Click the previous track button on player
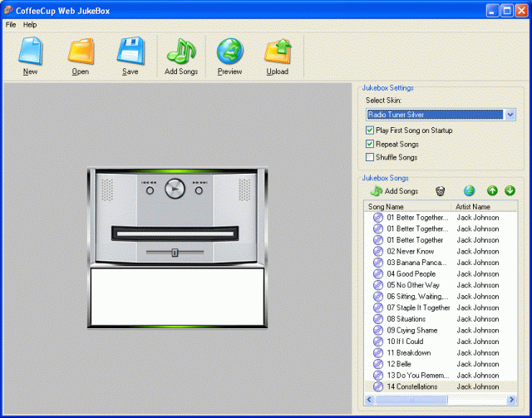This screenshot has width=532, height=418. click(x=150, y=190)
